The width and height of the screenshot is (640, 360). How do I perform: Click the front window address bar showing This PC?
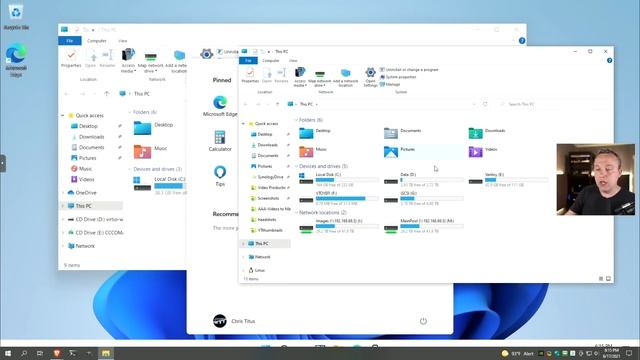[382, 104]
